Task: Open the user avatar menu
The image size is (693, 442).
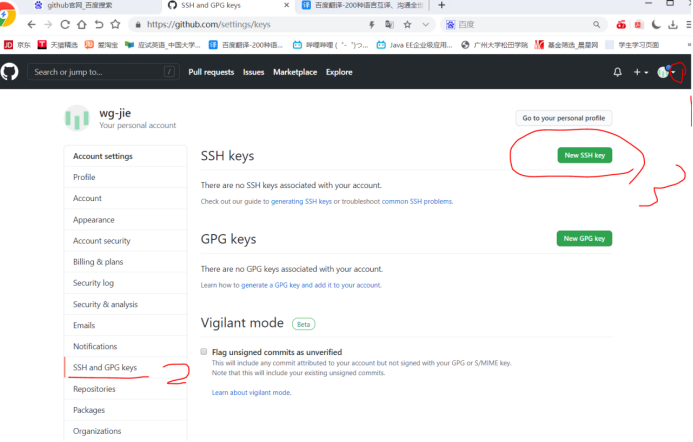Action: [x=666, y=72]
